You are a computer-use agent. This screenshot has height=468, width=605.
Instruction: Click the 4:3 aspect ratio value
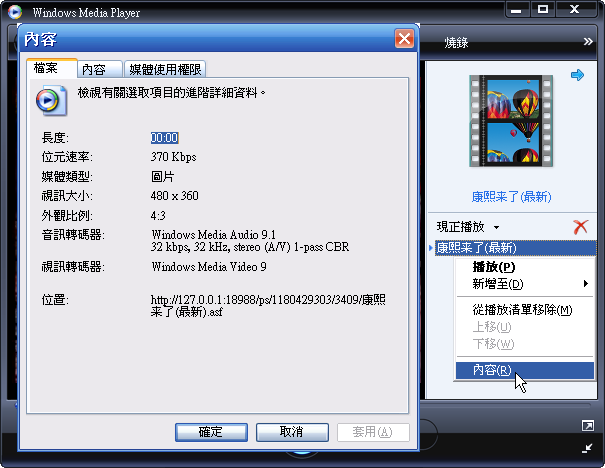[x=158, y=215]
